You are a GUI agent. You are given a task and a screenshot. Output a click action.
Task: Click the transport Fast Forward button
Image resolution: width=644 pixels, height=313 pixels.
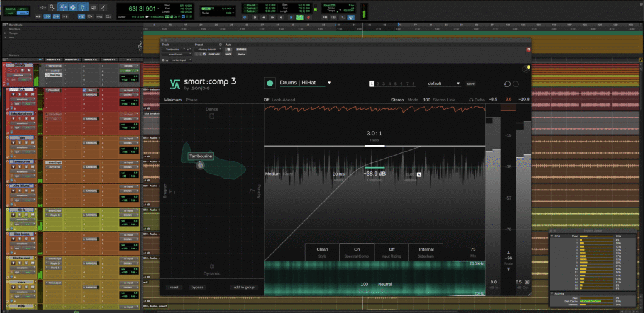[x=272, y=17]
